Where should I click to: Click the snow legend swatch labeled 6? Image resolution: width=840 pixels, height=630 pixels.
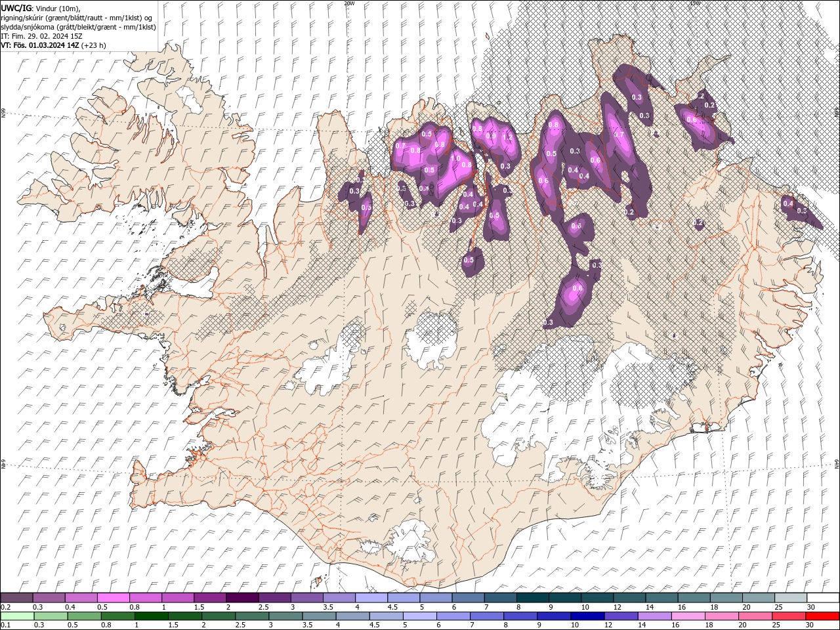click(x=467, y=598)
